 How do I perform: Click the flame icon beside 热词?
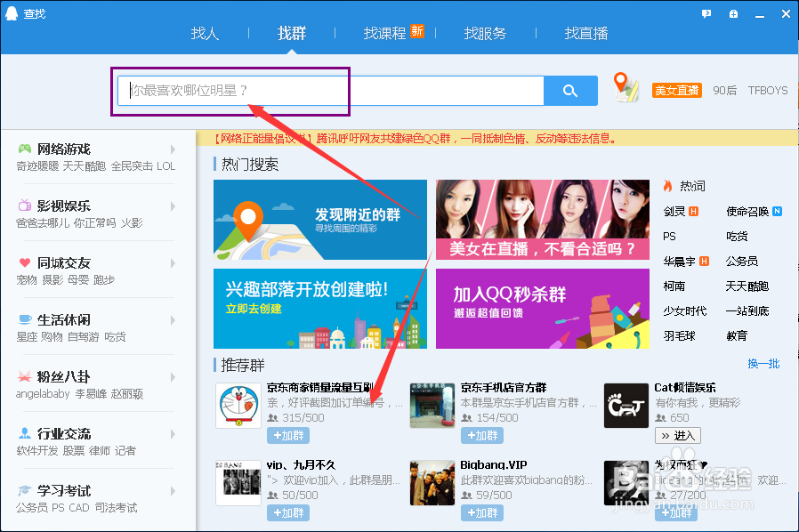click(667, 186)
